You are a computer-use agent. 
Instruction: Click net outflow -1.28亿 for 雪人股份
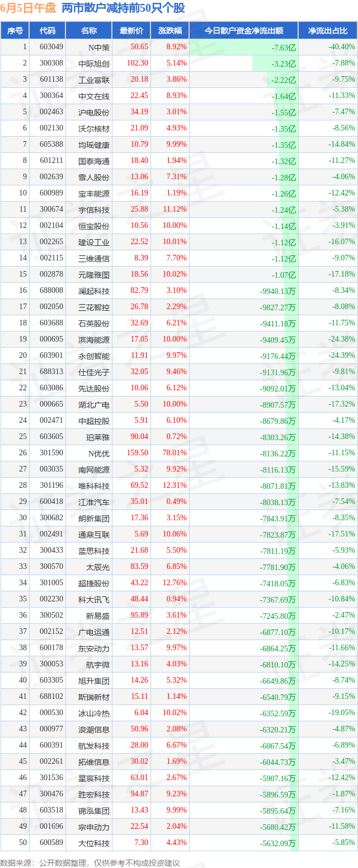pos(284,177)
